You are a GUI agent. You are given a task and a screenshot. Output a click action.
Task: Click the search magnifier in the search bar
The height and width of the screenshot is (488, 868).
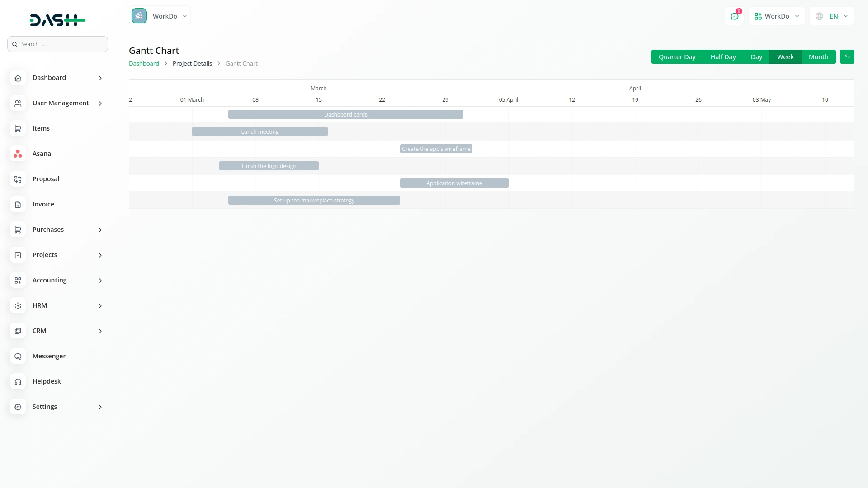click(x=15, y=44)
